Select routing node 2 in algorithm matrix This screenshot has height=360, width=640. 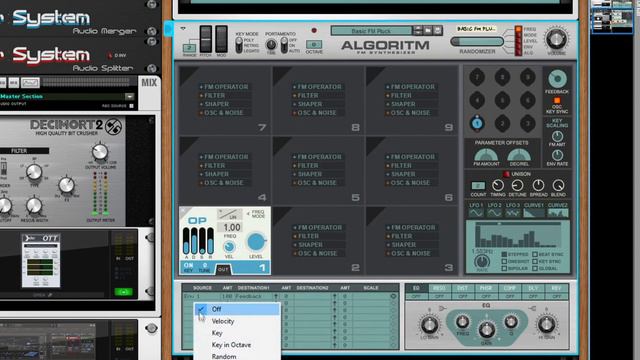click(502, 123)
